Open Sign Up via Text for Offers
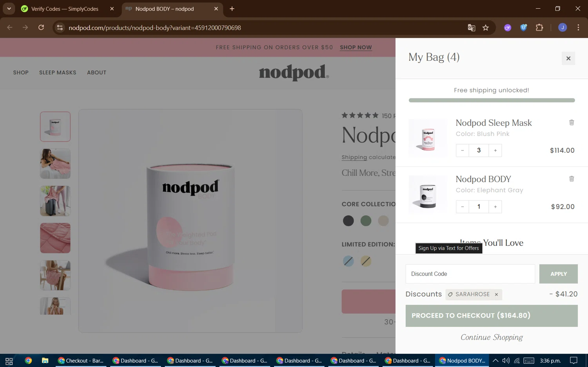 coord(448,248)
